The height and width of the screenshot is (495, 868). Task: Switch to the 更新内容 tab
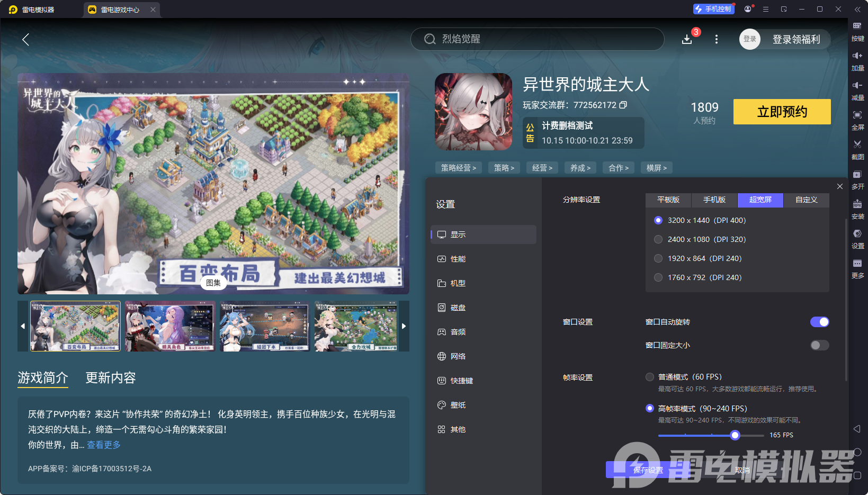(x=110, y=378)
